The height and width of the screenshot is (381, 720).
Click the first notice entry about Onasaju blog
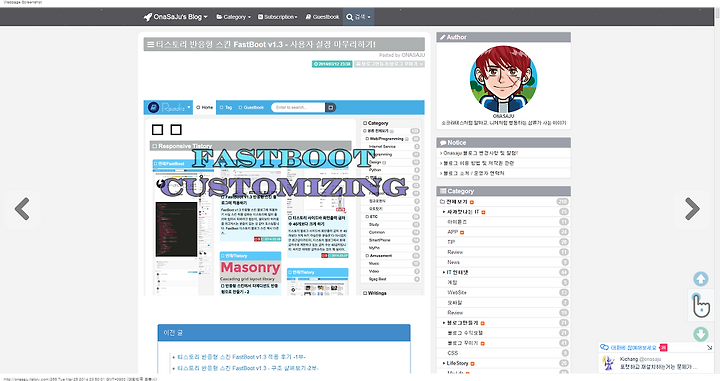(x=479, y=153)
